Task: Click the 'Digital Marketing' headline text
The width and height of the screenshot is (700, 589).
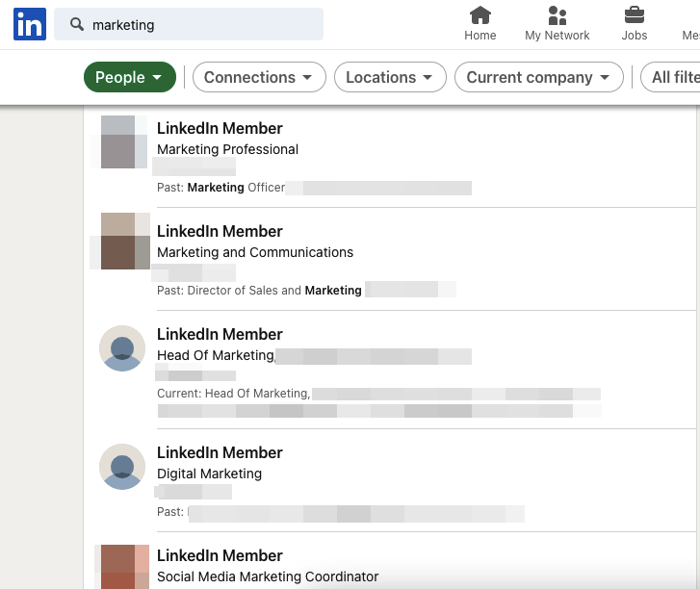Action: (209, 474)
